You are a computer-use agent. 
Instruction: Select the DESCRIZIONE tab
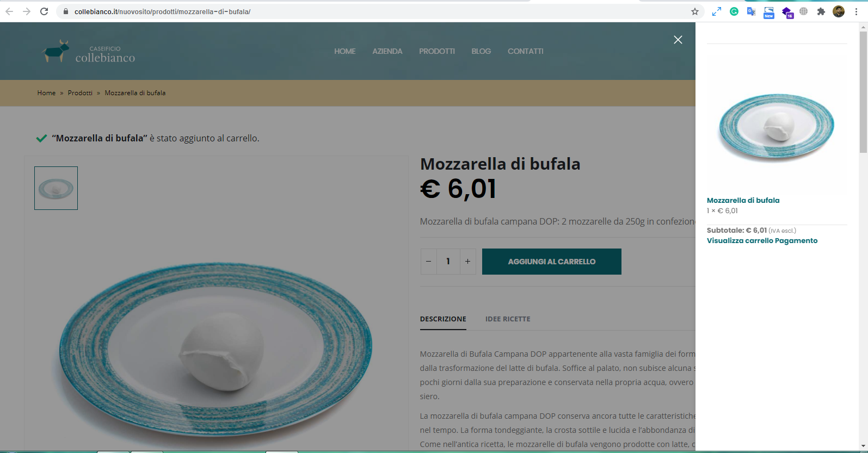(443, 319)
